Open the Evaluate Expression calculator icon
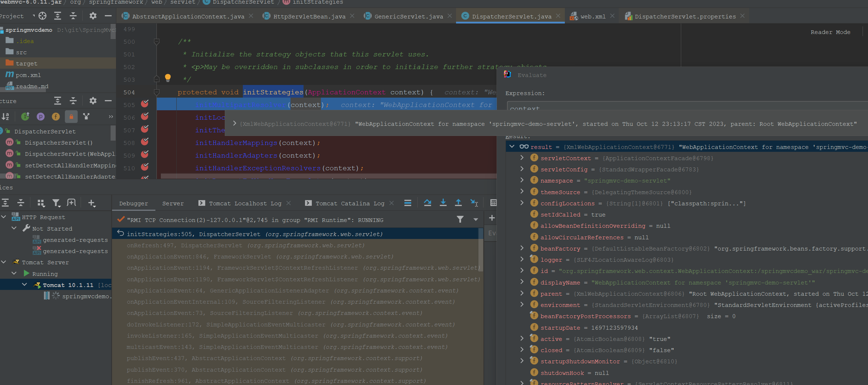This screenshot has height=385, width=868. click(x=493, y=203)
